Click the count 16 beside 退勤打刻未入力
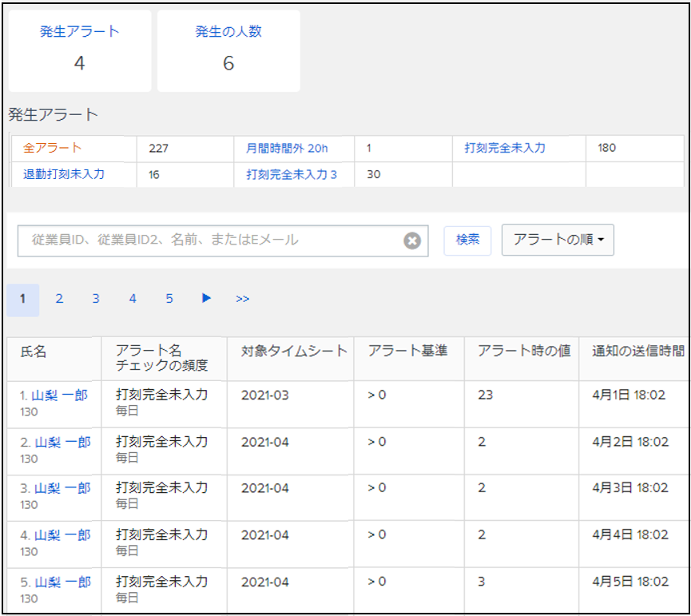Screen dimensions: 691x616 pos(154,174)
